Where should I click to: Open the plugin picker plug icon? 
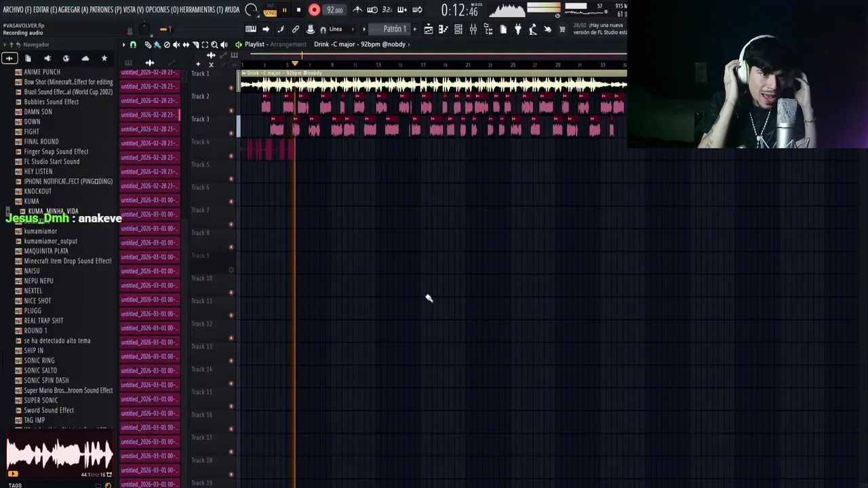(x=517, y=29)
